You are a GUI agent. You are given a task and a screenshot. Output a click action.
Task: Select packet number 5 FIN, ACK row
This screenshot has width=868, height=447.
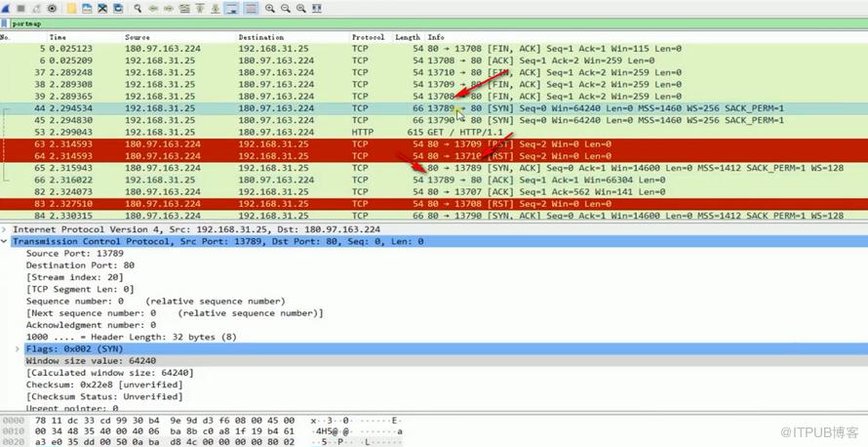coord(434,48)
